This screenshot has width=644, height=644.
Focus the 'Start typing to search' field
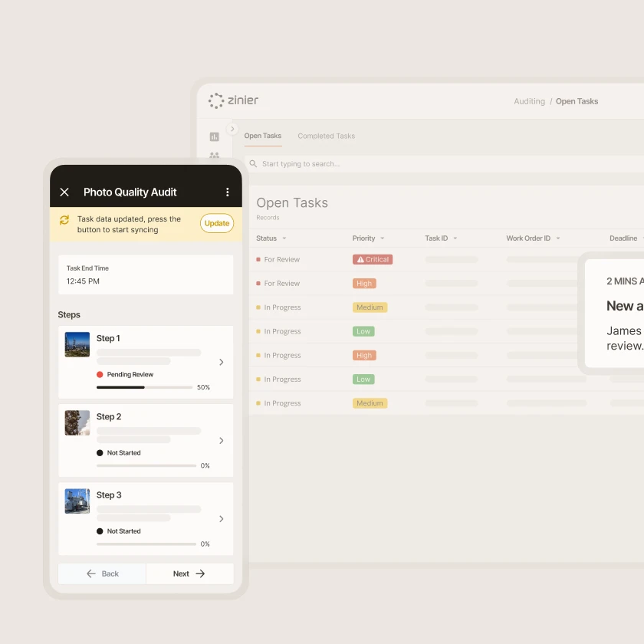444,164
